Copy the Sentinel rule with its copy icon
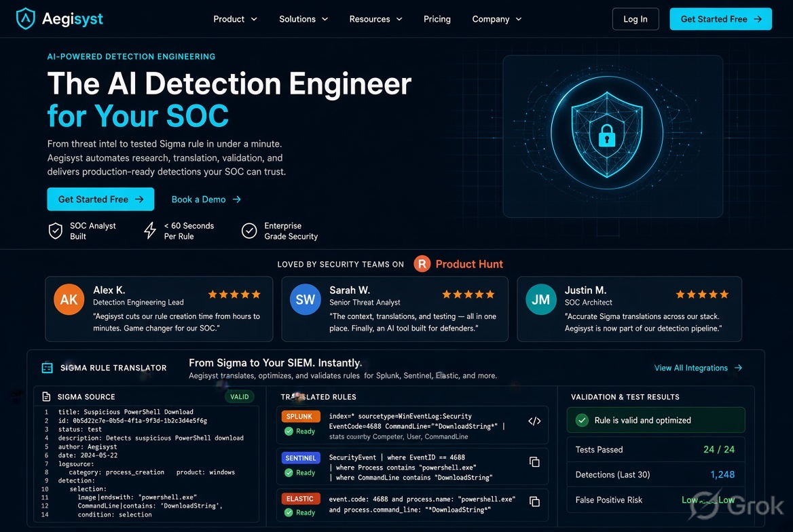The height and width of the screenshot is (532, 793). [x=534, y=461]
